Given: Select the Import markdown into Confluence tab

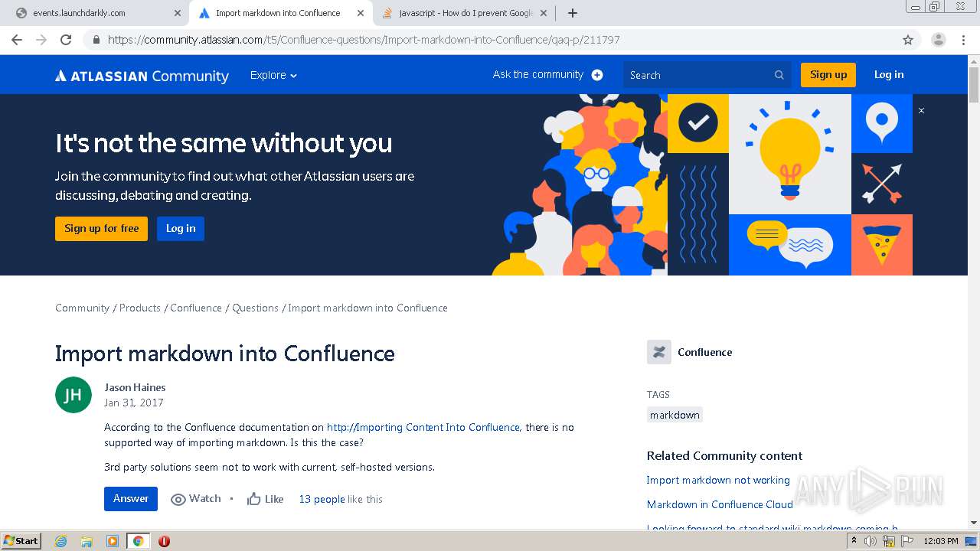Looking at the screenshot, I should tap(280, 13).
